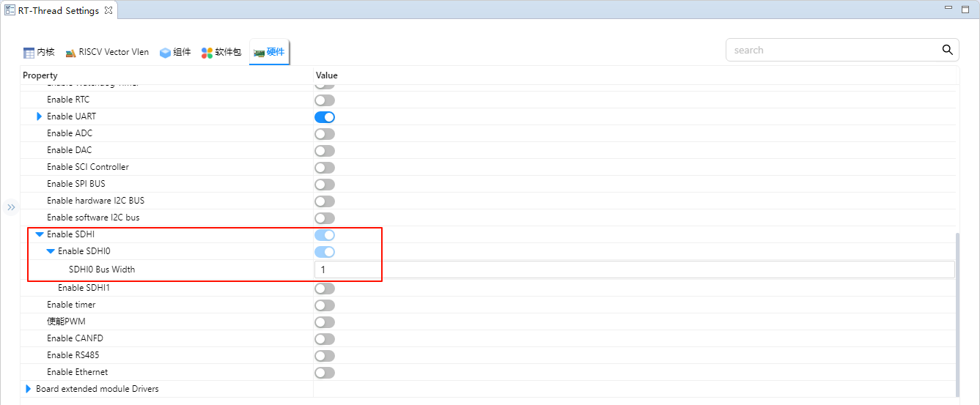
Task: Close the RT-Thread Settings tab
Action: (x=108, y=10)
